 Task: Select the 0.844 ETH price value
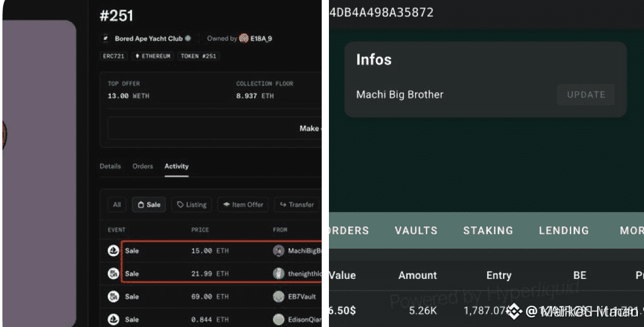pyautogui.click(x=210, y=319)
